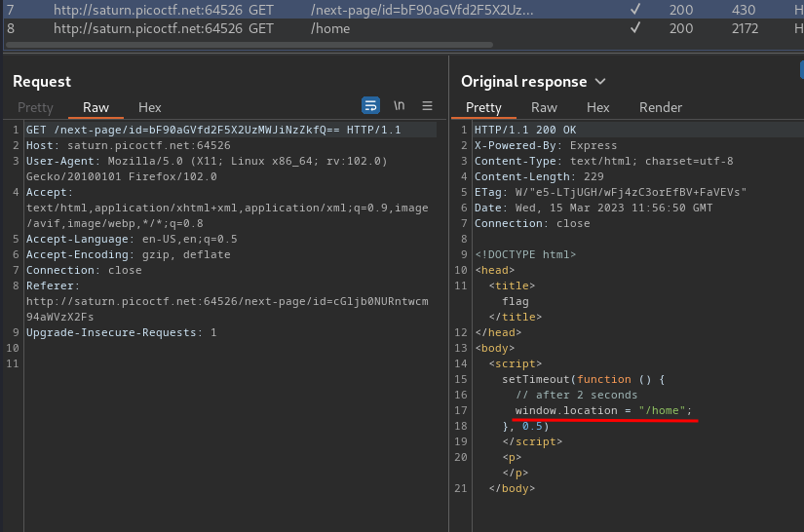Viewport: 804px width, 532px height.
Task: Click the Connection: close request line
Action: point(84,270)
